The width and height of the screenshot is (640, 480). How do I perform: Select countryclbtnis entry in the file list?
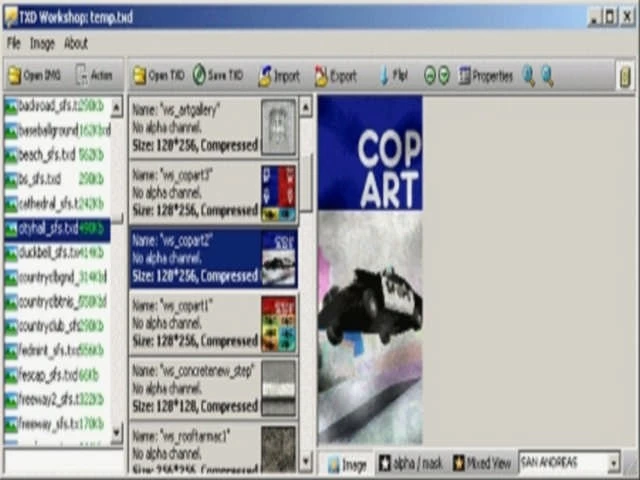point(57,302)
